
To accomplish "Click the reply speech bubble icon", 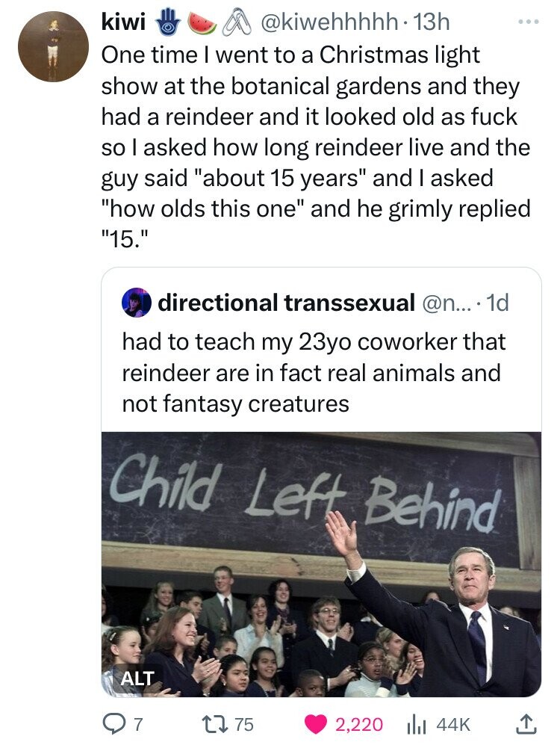I will 113,723.
